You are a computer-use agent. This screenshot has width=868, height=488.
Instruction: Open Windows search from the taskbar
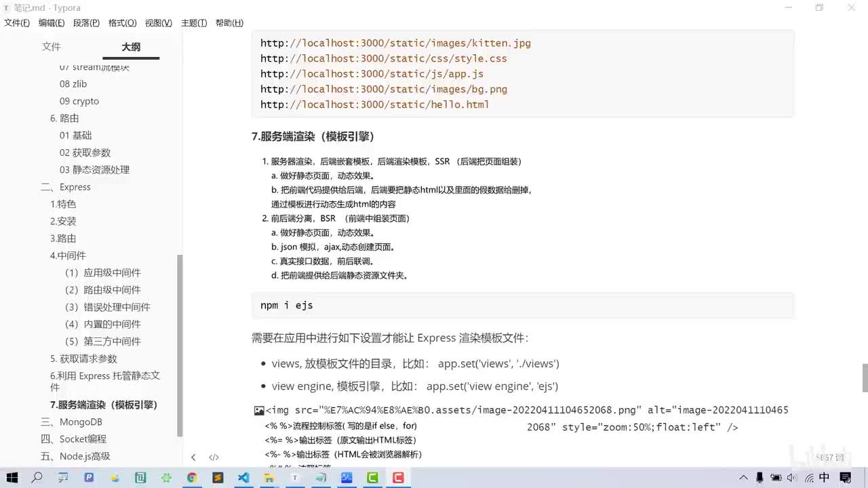click(x=37, y=478)
